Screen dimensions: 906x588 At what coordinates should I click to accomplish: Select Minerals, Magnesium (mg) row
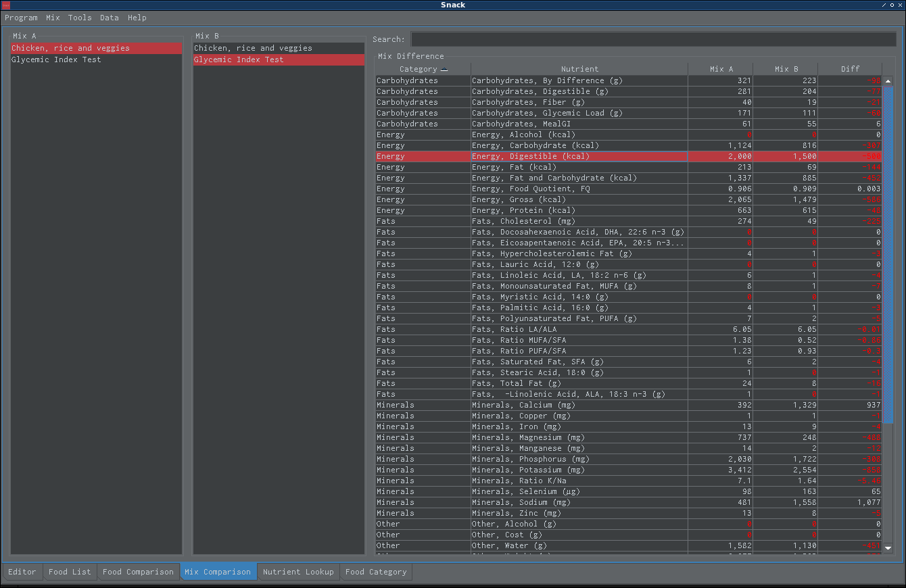(628, 437)
